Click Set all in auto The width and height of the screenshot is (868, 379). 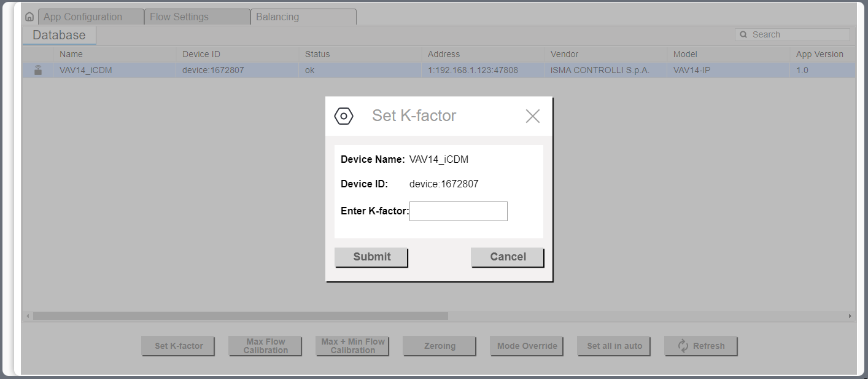[x=614, y=345]
